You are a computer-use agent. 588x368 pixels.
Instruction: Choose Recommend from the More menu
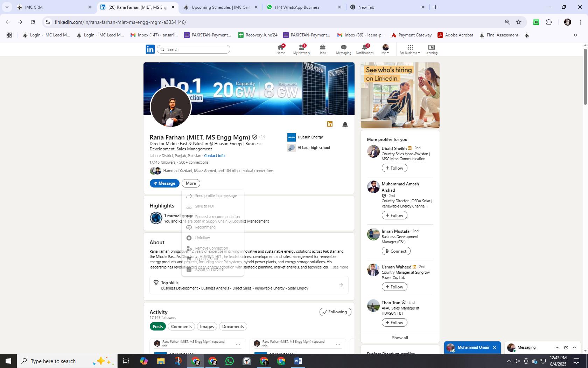[213, 227]
